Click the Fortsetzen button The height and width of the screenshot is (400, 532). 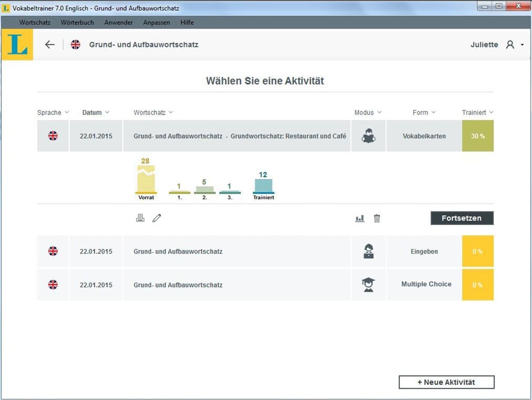coord(462,218)
